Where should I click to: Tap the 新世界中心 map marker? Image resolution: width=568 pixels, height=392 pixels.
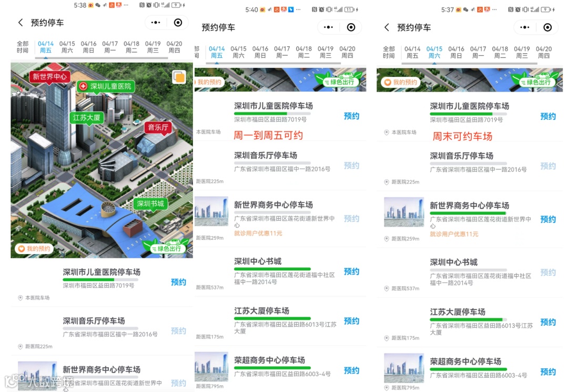pos(49,77)
